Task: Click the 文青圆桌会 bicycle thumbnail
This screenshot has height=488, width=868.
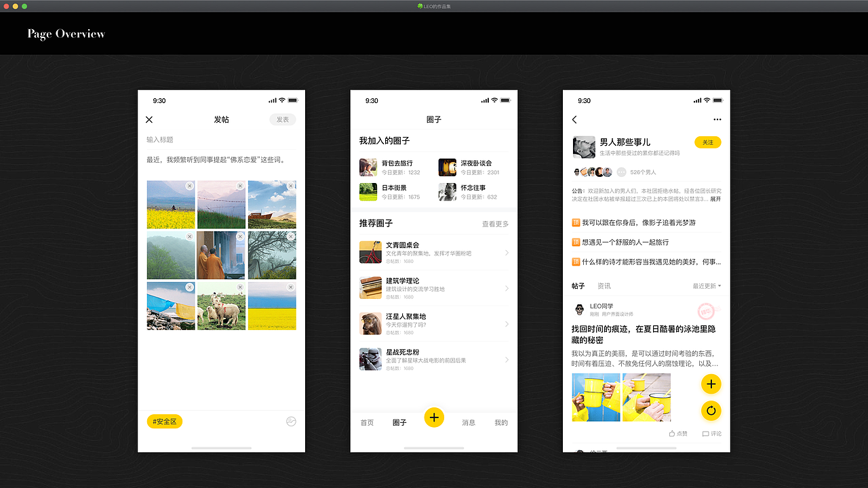Action: click(370, 252)
